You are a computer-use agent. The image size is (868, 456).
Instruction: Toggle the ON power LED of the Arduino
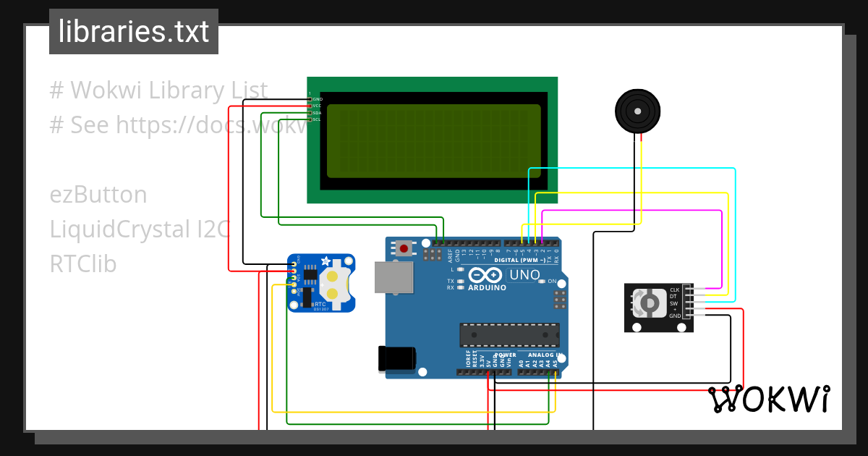coord(541,281)
